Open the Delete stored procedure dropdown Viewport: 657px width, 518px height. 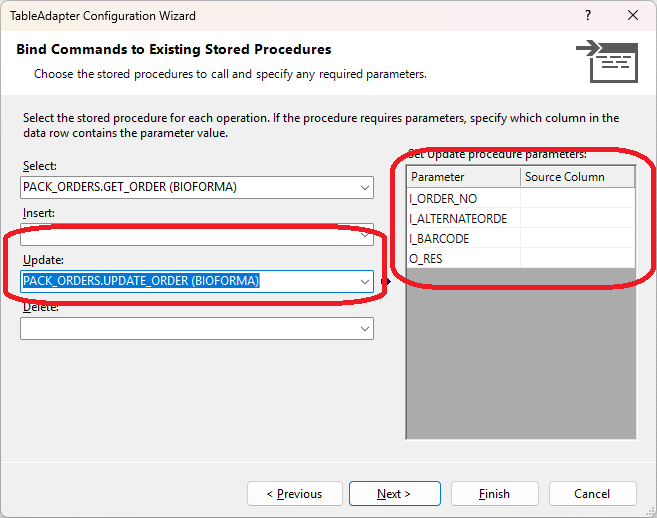(365, 328)
